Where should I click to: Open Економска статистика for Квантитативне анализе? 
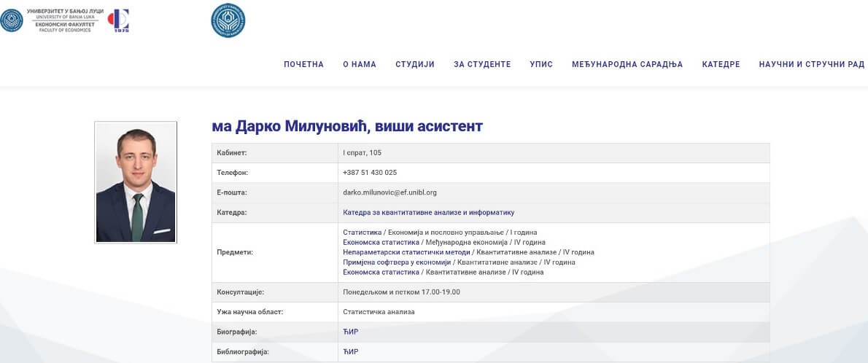(381, 272)
